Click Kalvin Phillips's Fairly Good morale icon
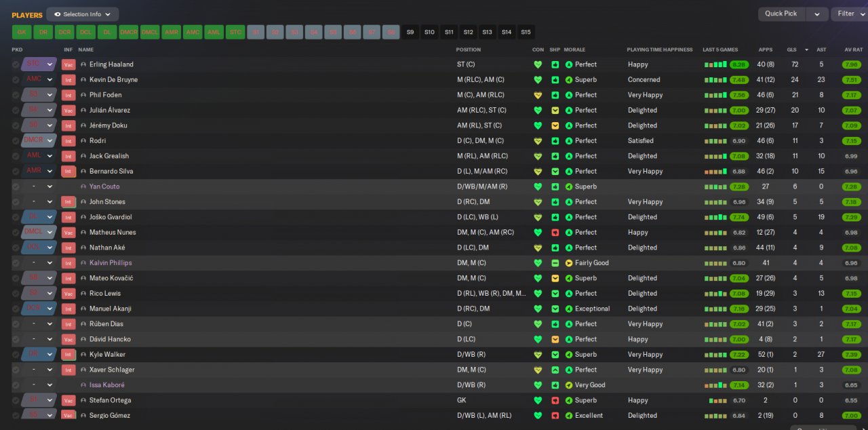Image resolution: width=868 pixels, height=430 pixels. [x=569, y=262]
